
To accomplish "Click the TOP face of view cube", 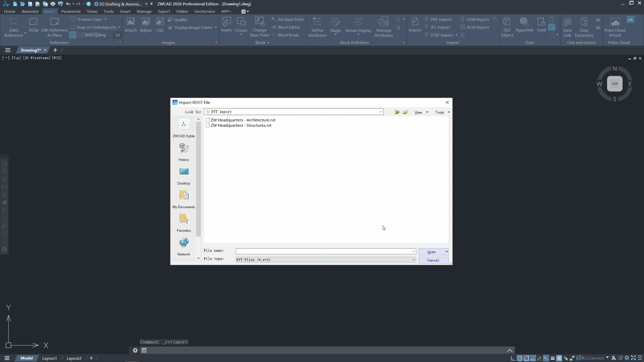I will (x=615, y=83).
